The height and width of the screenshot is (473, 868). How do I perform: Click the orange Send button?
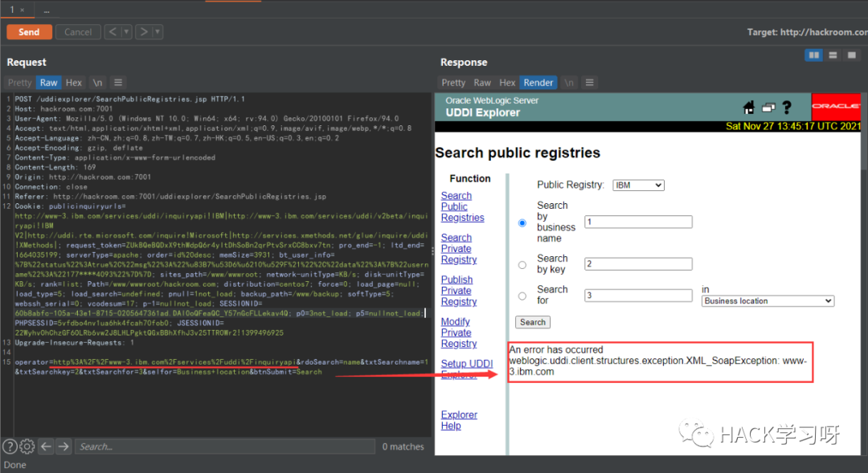[x=30, y=32]
